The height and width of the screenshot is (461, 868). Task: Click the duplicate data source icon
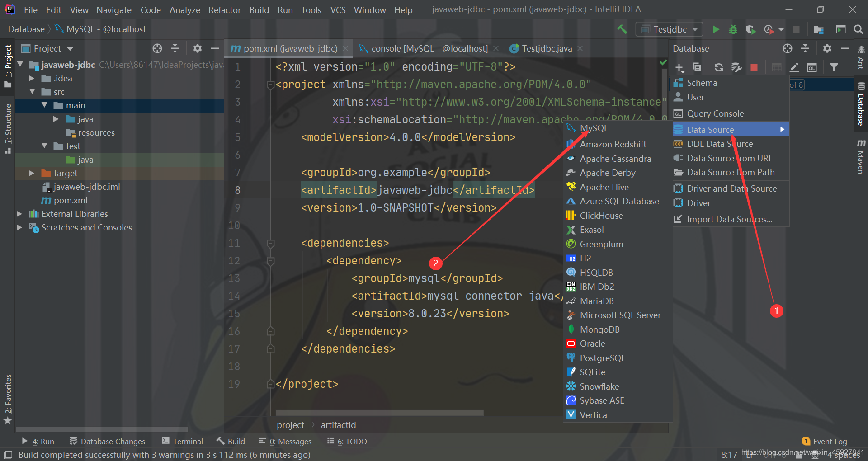click(x=697, y=67)
